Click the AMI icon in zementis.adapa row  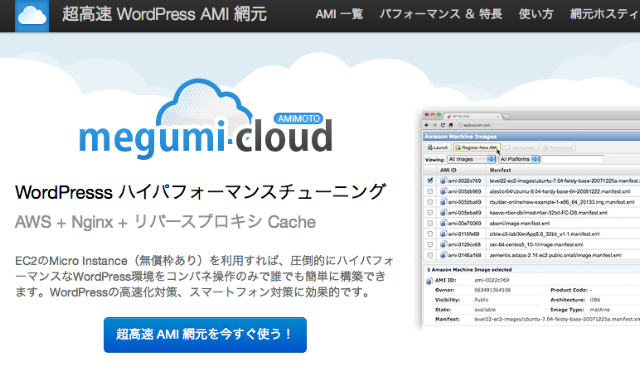443,254
